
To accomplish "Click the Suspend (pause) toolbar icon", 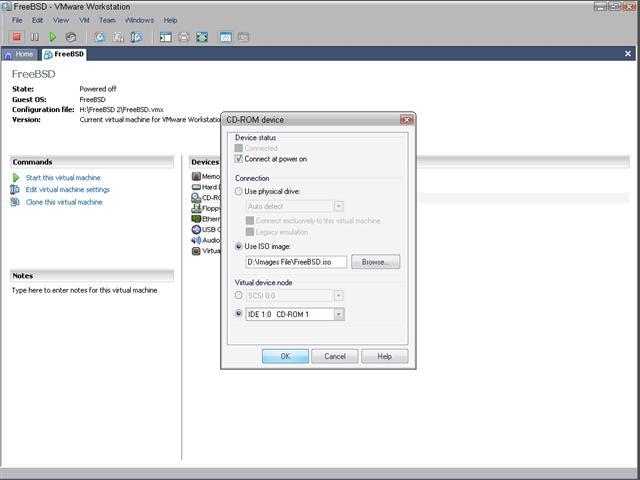I will [x=35, y=37].
